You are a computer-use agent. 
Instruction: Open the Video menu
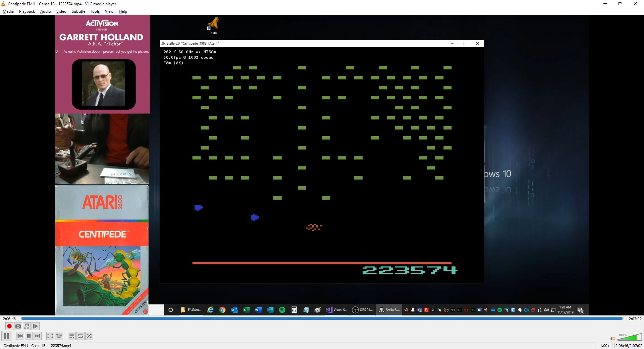(61, 11)
